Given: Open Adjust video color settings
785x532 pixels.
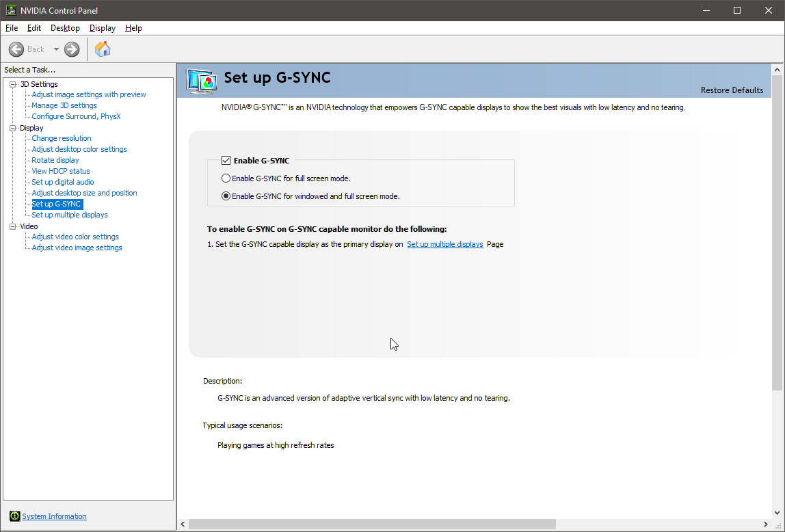Looking at the screenshot, I should 75,237.
